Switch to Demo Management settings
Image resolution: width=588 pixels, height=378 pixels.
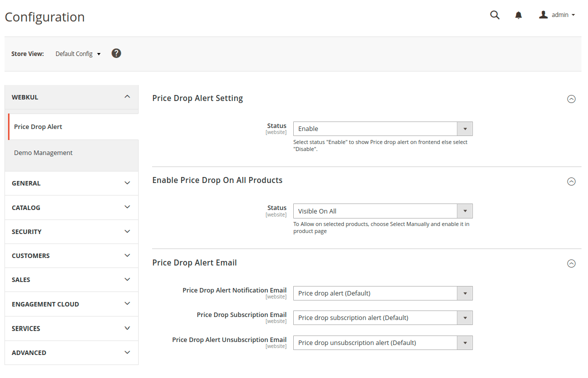(x=43, y=152)
